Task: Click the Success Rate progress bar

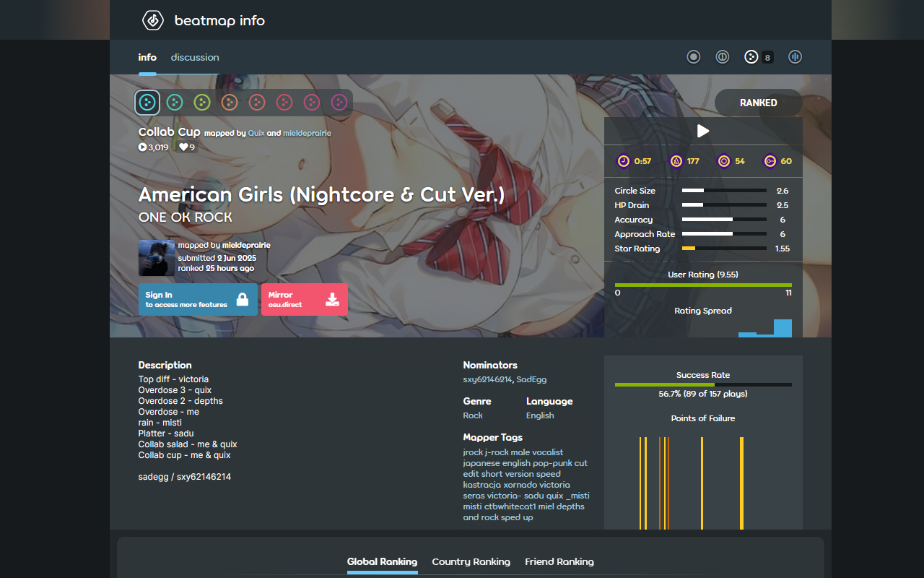Action: (703, 384)
